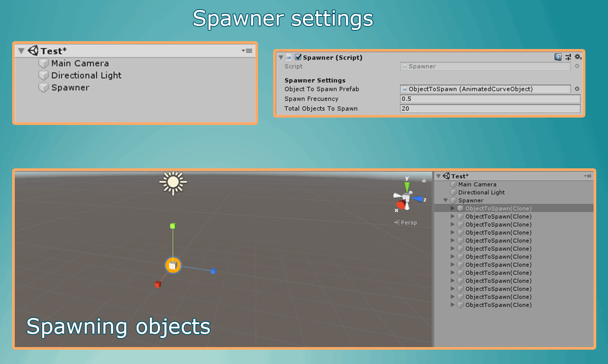Screen dimensions: 608x364
Task: Click object picker circle for Object To Spawn Prefab
Action: (x=577, y=89)
